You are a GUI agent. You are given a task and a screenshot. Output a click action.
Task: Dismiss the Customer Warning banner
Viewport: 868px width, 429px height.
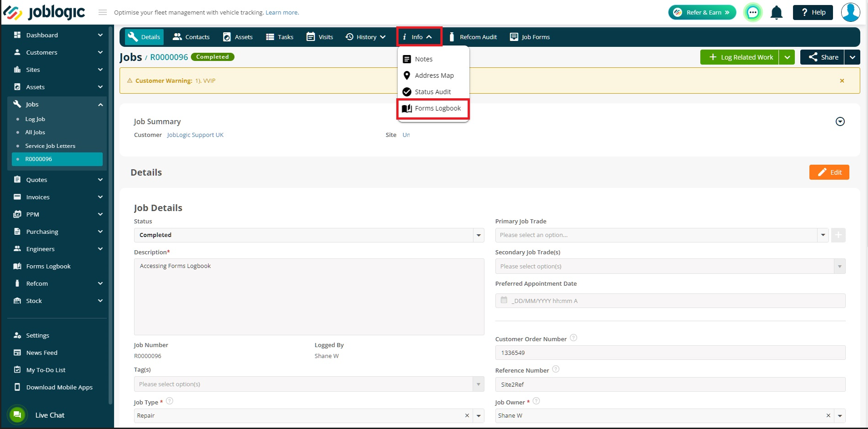[x=842, y=81]
